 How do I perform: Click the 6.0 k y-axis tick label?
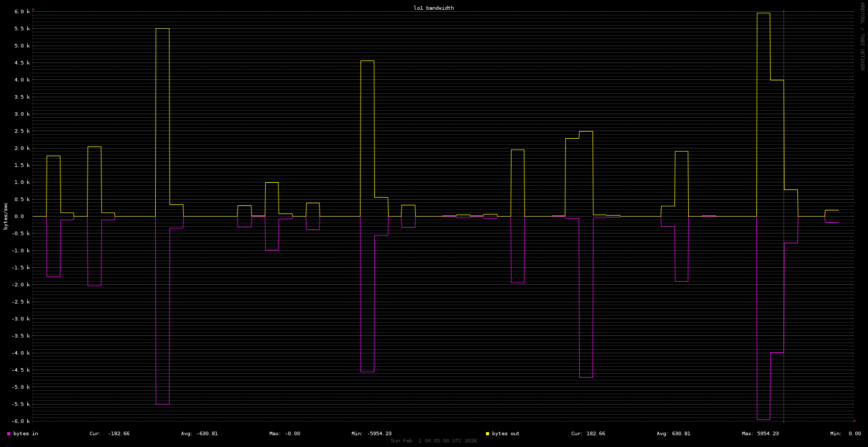click(x=22, y=12)
